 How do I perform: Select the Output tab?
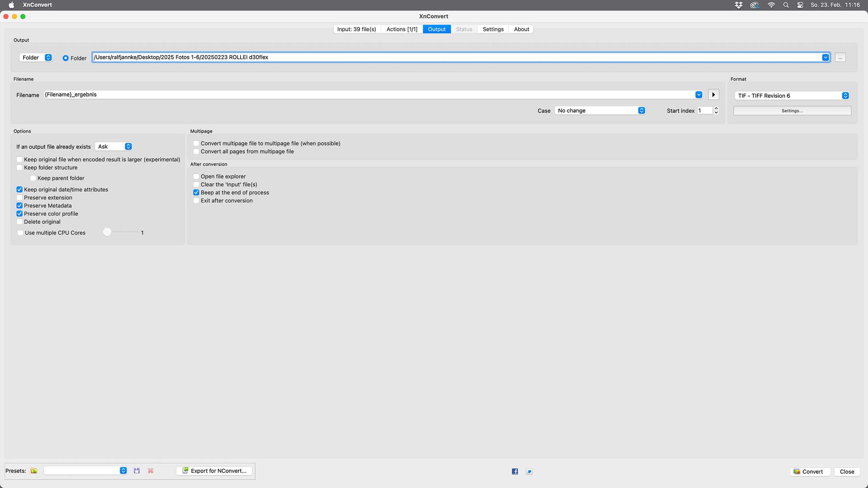437,29
